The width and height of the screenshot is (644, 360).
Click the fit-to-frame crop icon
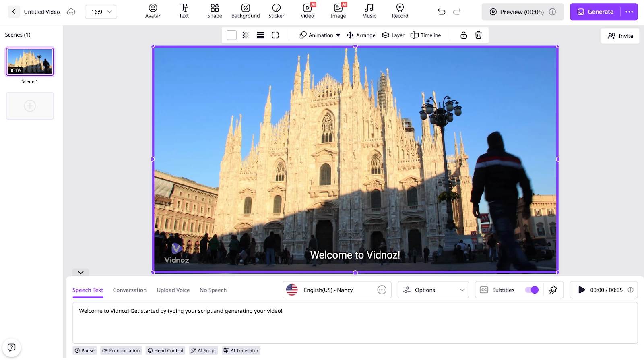pyautogui.click(x=275, y=35)
